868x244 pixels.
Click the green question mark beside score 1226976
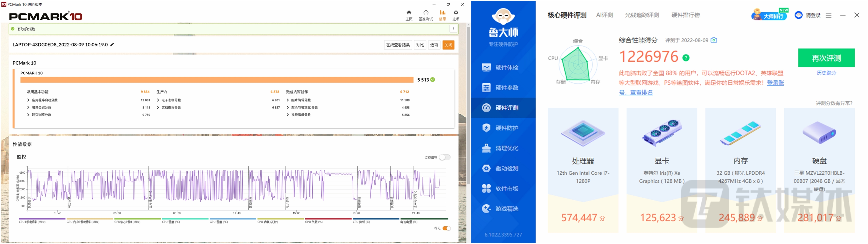tap(686, 58)
